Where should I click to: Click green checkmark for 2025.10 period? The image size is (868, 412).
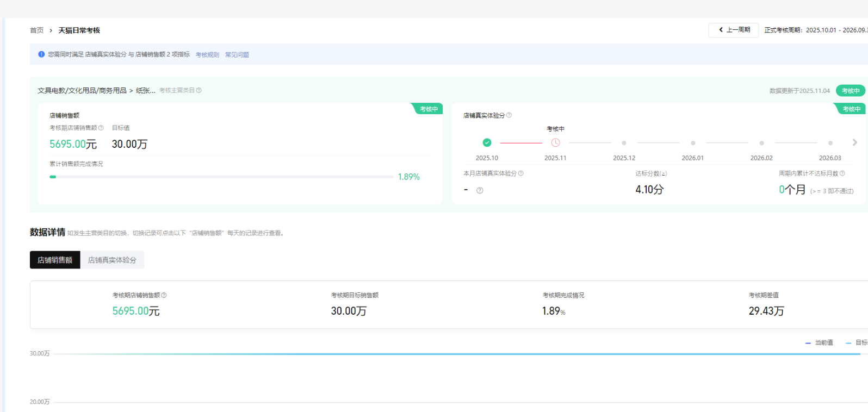[487, 142]
